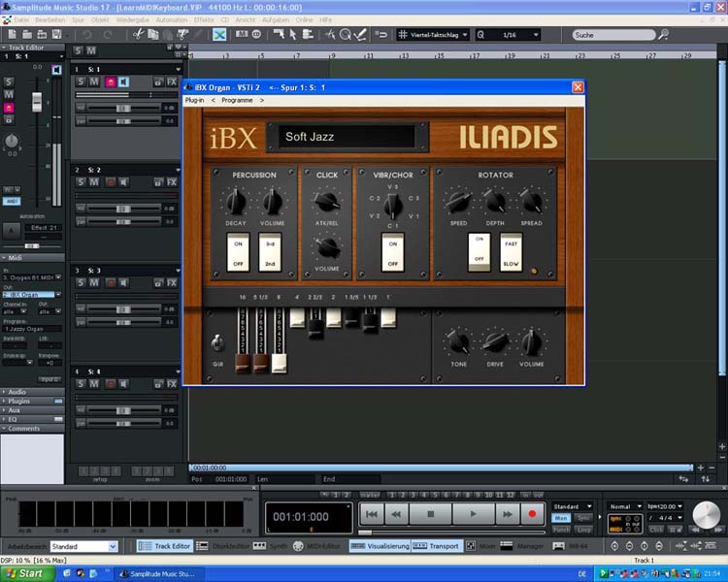This screenshot has width=728, height=582.
Task: Mute track S: 2 with M button
Action: click(94, 182)
